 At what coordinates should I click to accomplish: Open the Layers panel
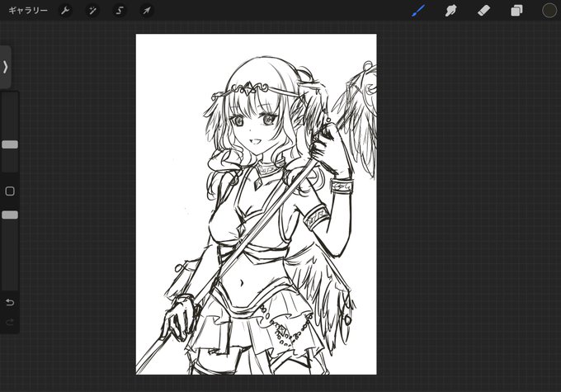(x=516, y=11)
